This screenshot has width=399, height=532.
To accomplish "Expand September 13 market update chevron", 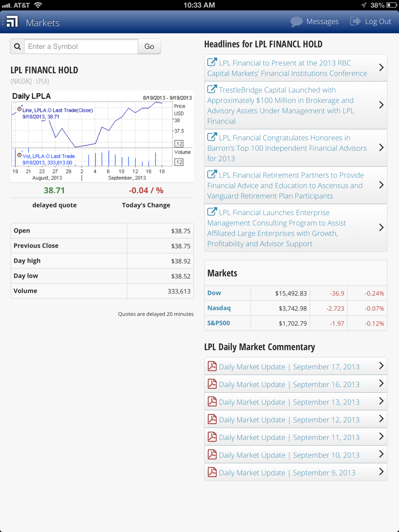I will pos(381,401).
